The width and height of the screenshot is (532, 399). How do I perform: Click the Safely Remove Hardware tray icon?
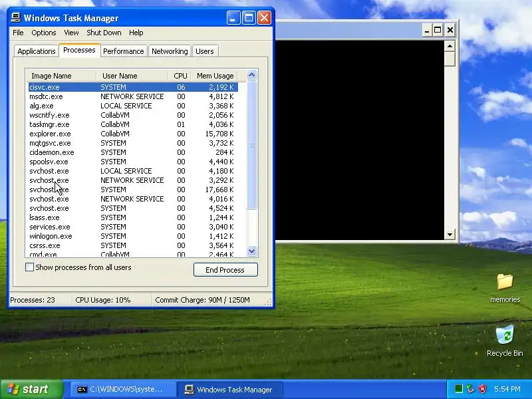(x=470, y=389)
